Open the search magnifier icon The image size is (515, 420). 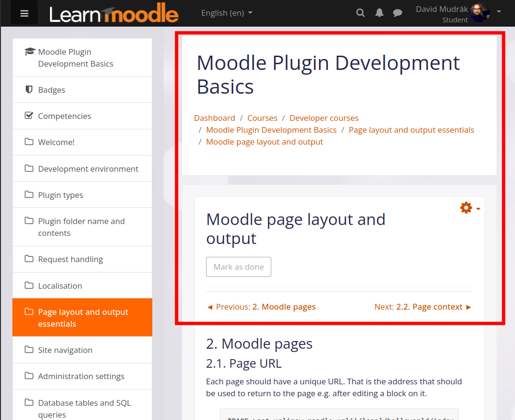tap(360, 13)
